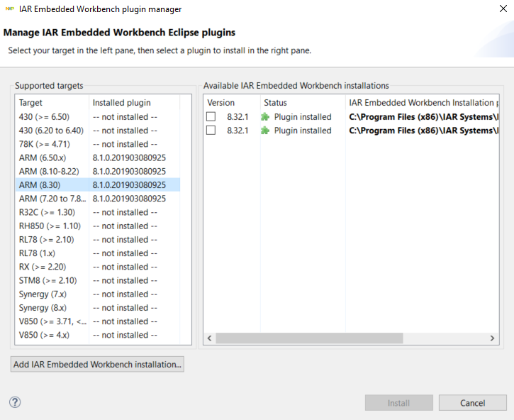Click the greyed-out Install button
Image resolution: width=514 pixels, height=420 pixels.
(x=398, y=403)
